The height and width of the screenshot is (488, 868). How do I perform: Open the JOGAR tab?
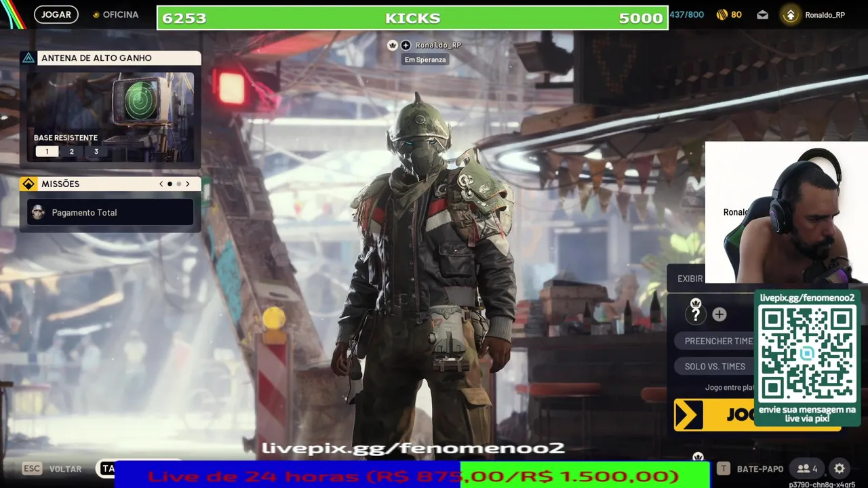click(56, 14)
